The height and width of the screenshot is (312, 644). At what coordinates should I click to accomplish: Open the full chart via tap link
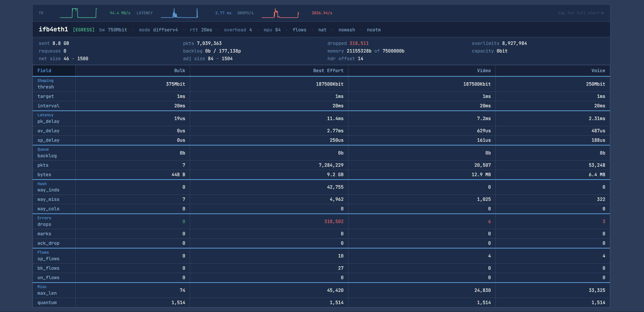coord(581,13)
